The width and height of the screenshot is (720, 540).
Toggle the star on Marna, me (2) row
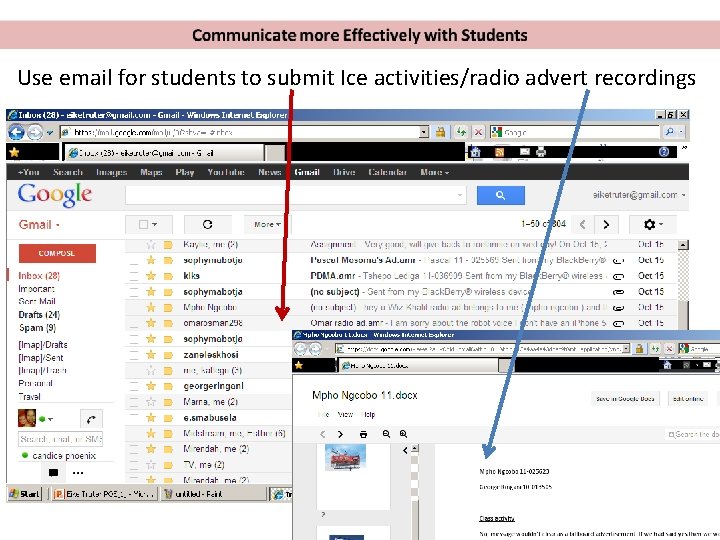pos(151,402)
